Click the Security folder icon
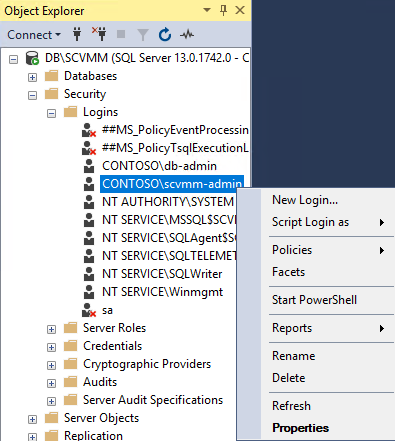Viewport: 395px width, 441px height. click(x=51, y=94)
